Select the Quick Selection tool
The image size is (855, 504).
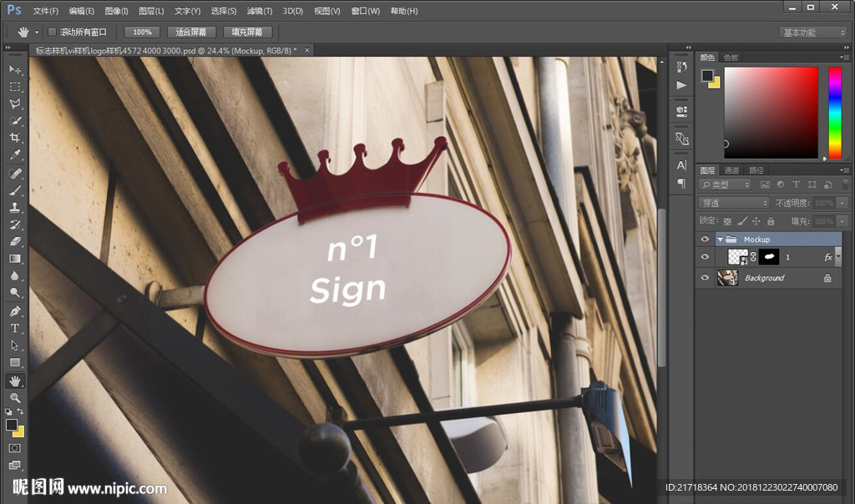click(x=15, y=120)
